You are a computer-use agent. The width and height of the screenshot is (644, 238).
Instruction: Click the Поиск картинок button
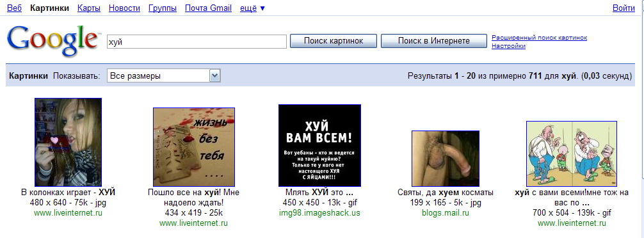click(x=334, y=41)
